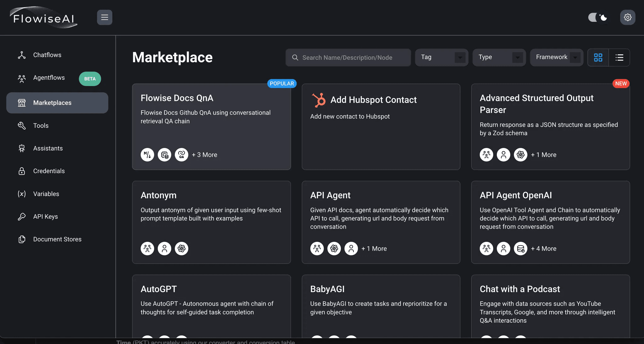Click OpenAI node icon on Antonym card
Image resolution: width=644 pixels, height=344 pixels.
tap(181, 248)
